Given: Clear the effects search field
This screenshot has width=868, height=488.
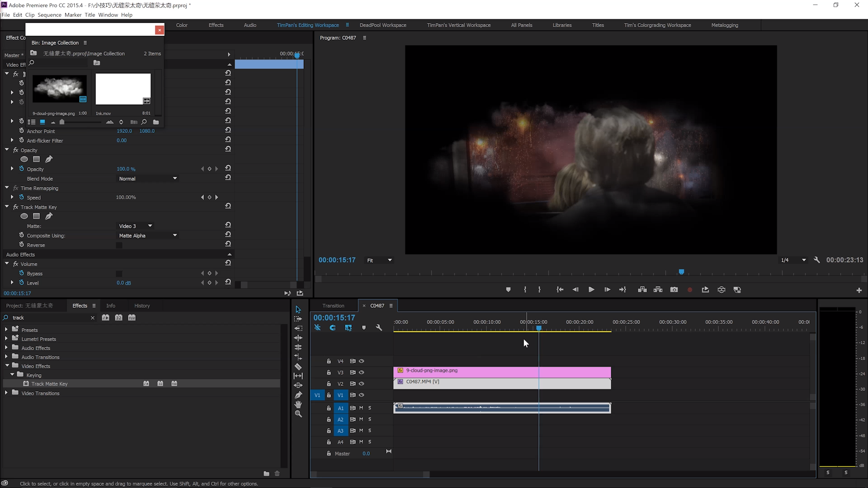Looking at the screenshot, I should coord(93,318).
